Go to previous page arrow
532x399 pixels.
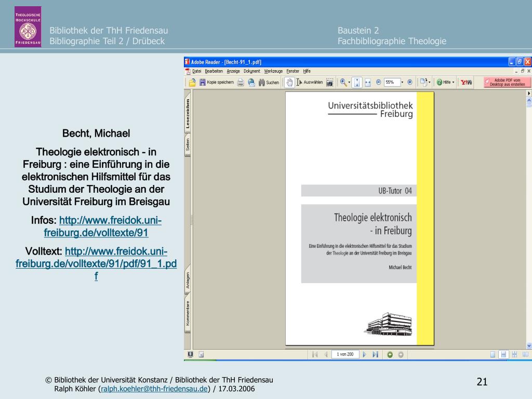click(326, 354)
